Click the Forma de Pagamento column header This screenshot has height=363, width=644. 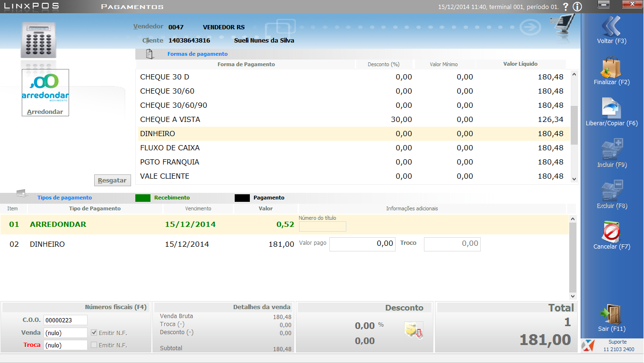point(246,64)
